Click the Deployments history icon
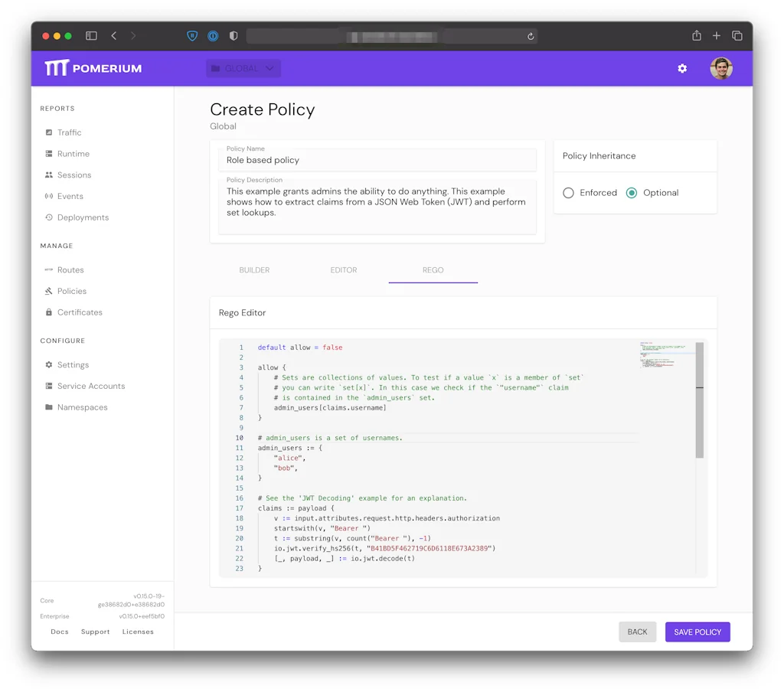The width and height of the screenshot is (784, 692). [x=49, y=218]
